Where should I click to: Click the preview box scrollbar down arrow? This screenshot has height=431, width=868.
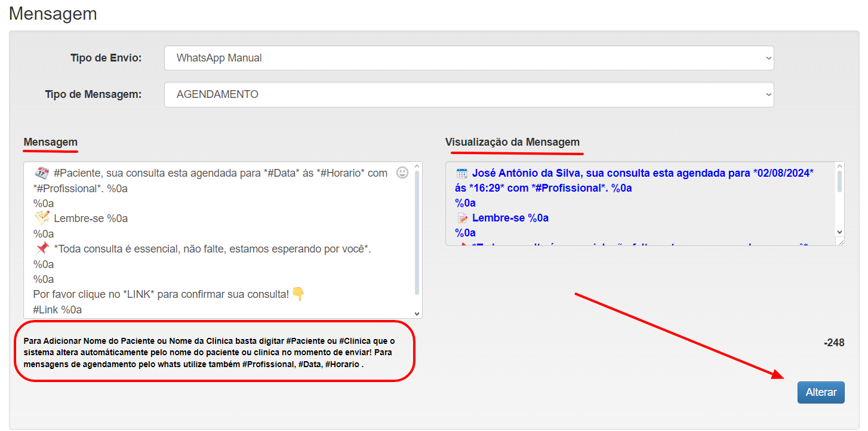pos(839,232)
